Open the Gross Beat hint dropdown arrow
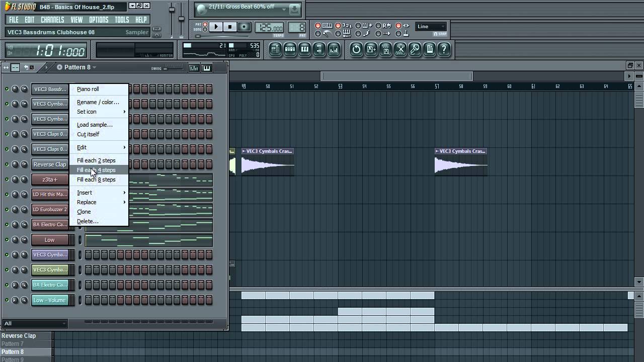This screenshot has width=644, height=362. coord(284,9)
